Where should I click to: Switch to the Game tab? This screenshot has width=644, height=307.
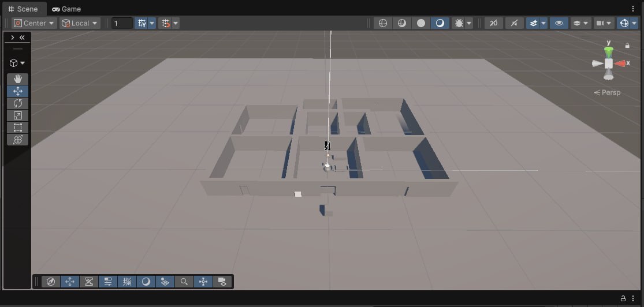(66, 9)
